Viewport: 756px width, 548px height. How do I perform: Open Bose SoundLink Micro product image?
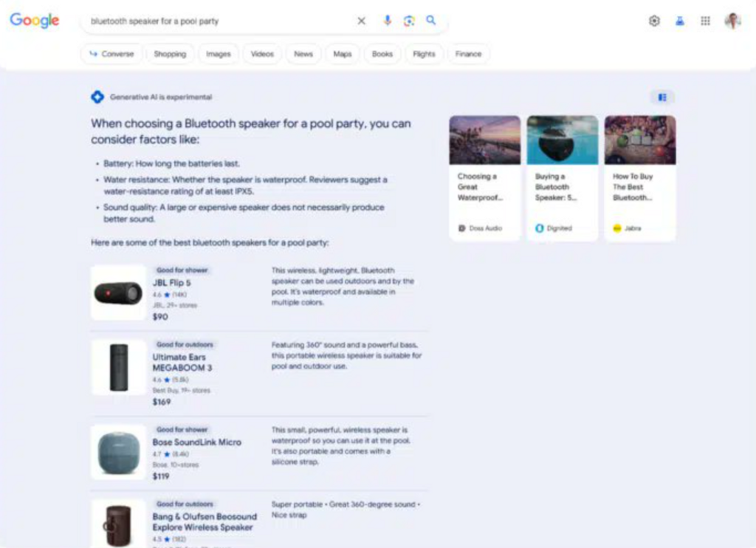point(118,453)
